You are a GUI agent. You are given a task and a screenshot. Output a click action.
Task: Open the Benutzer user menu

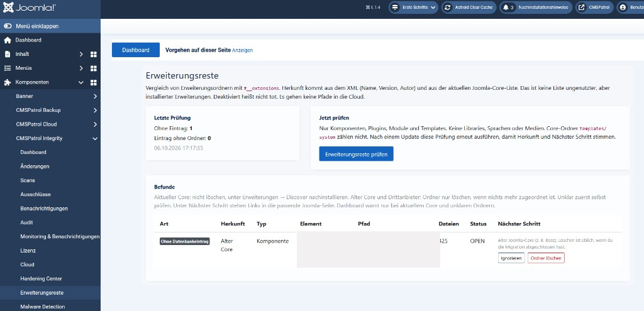coord(630,8)
